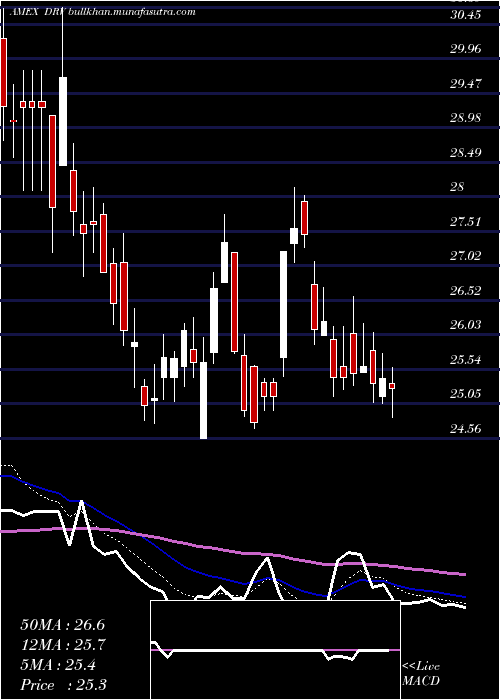Click the 29.96 price axis label
Screen dimensions: 500x700
tap(466, 49)
